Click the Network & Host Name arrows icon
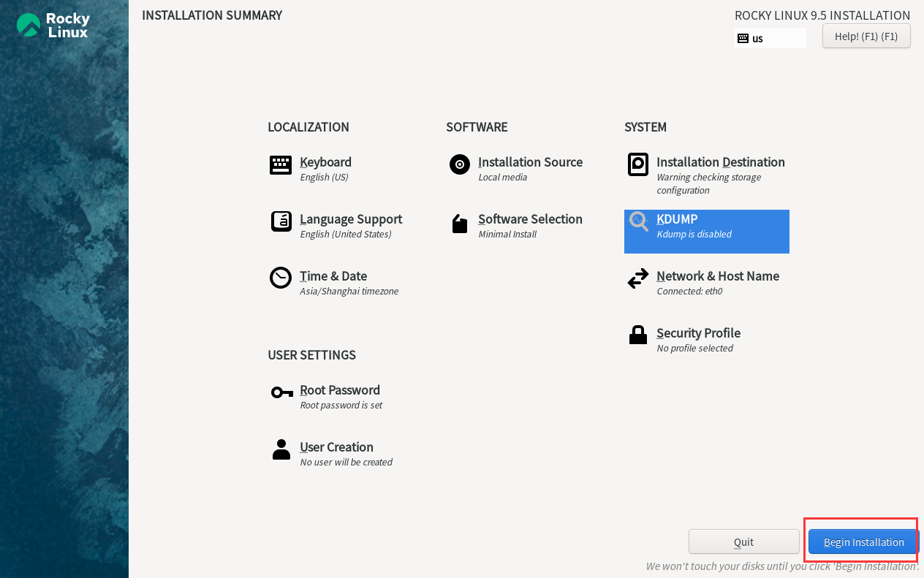The width and height of the screenshot is (924, 578). (637, 278)
